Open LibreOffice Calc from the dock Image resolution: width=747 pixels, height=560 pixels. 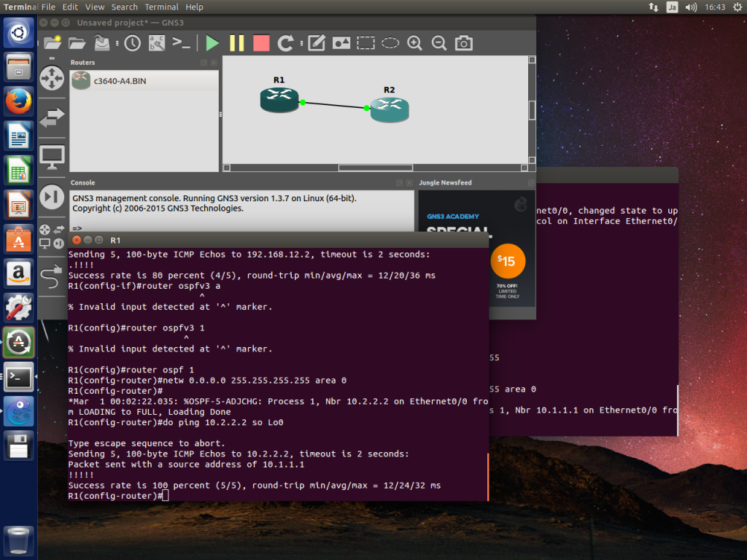click(18, 171)
